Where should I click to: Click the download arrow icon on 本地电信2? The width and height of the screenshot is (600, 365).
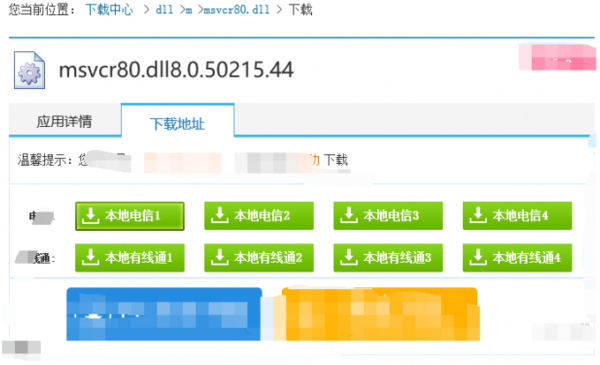point(220,215)
